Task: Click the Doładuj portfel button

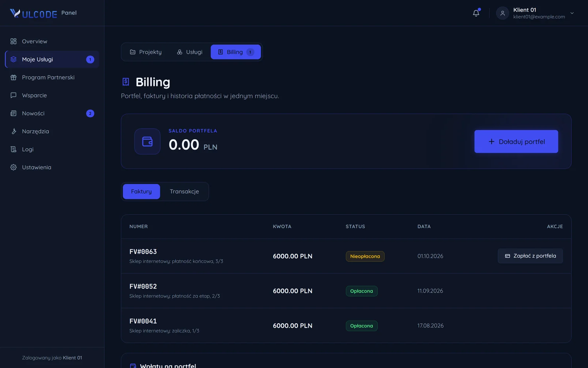Action: tap(516, 141)
